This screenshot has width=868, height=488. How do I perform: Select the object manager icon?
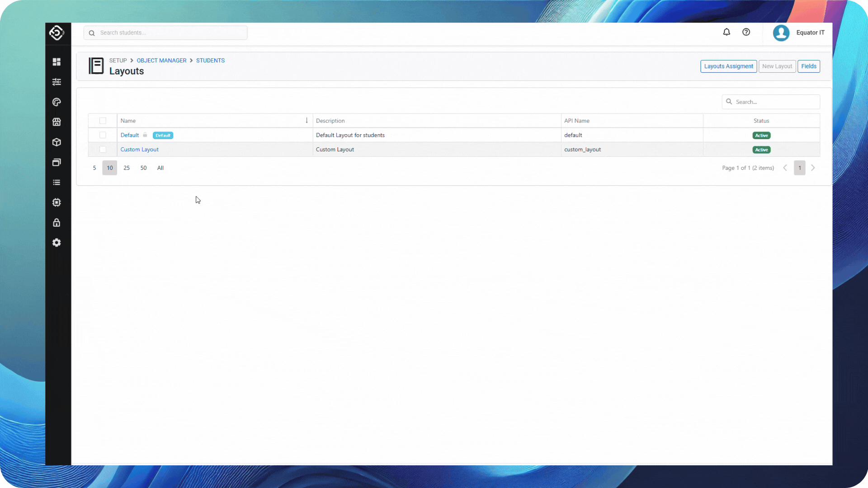(x=57, y=142)
